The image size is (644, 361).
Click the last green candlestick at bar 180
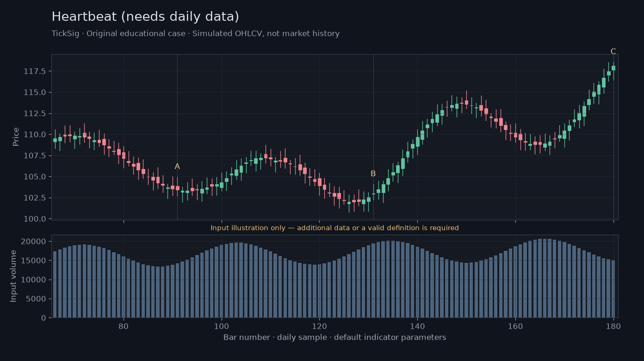click(x=613, y=68)
